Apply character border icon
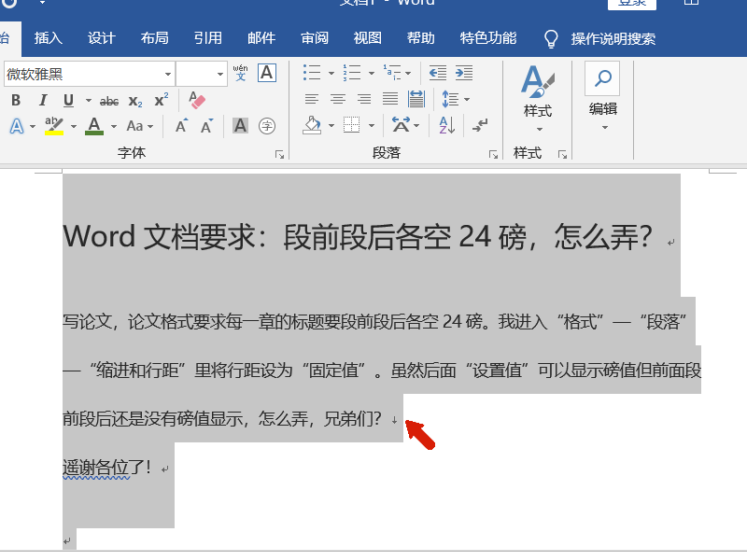This screenshot has height=560, width=747. 267,73
